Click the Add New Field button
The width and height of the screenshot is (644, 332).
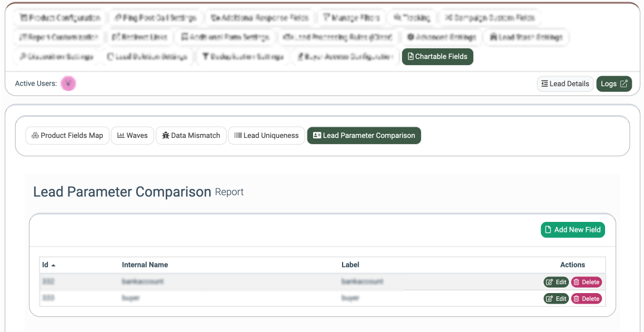(572, 230)
